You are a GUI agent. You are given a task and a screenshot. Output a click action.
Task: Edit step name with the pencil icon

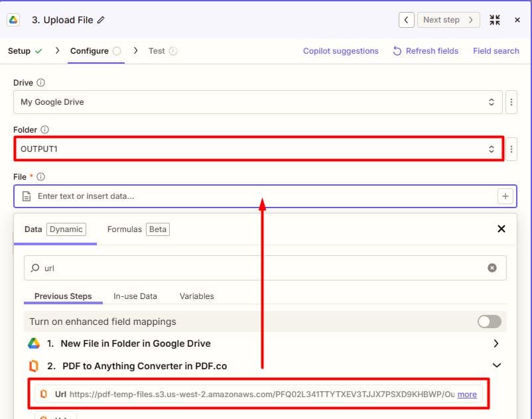click(101, 20)
